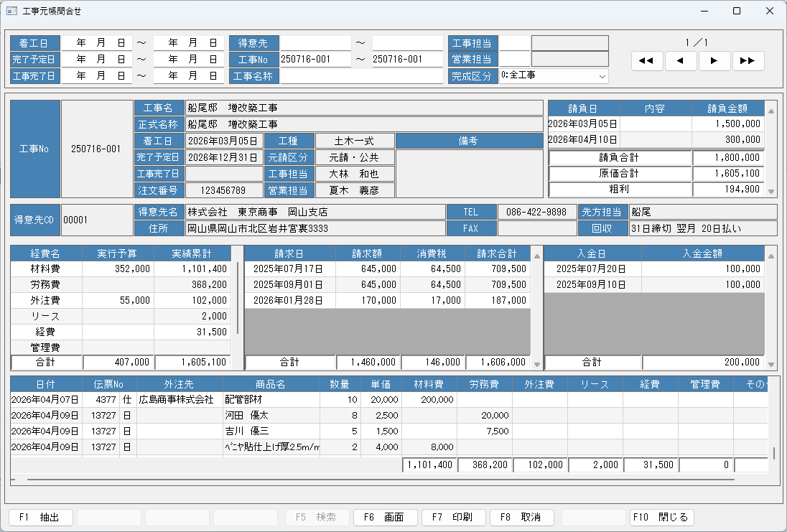Click previous record arrow button
The height and width of the screenshot is (532, 787).
coord(680,61)
